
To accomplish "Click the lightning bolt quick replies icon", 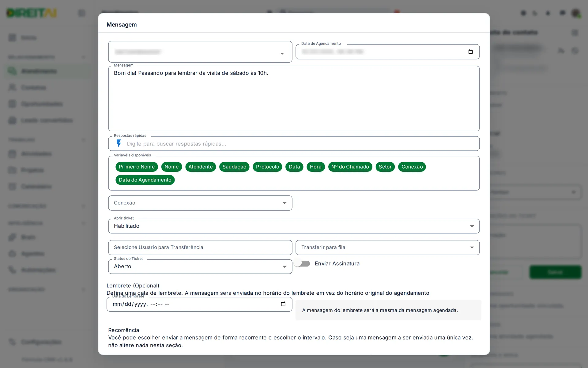I will tap(119, 144).
